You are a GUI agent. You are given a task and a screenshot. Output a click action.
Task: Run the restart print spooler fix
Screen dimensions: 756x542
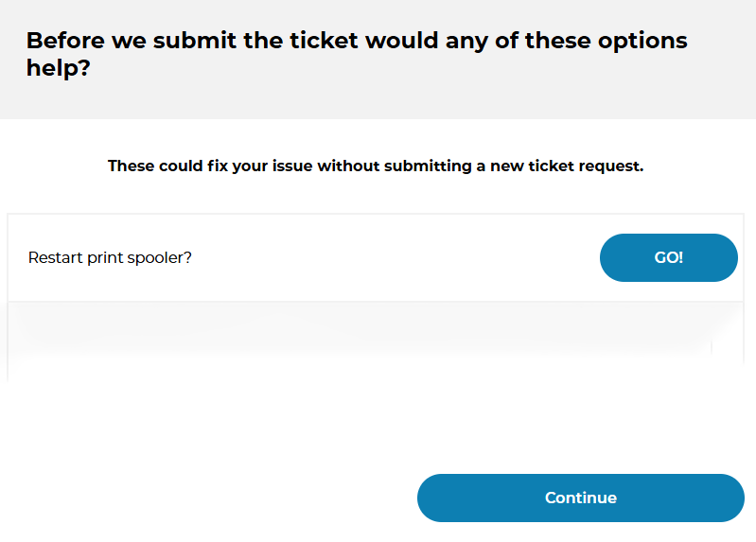668,257
